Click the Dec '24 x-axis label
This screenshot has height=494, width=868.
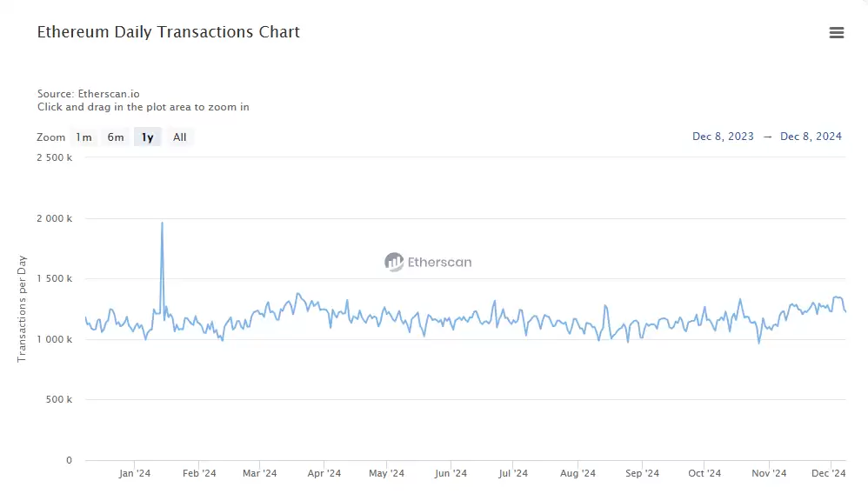(829, 473)
